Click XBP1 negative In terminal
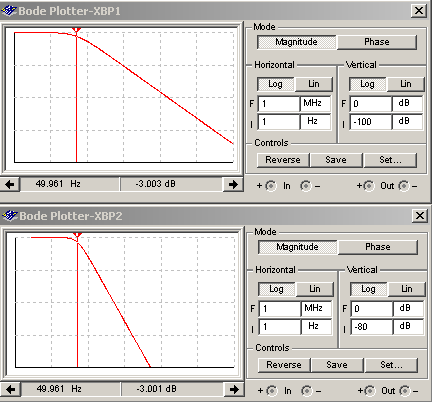The width and height of the screenshot is (432, 402). pyautogui.click(x=306, y=186)
